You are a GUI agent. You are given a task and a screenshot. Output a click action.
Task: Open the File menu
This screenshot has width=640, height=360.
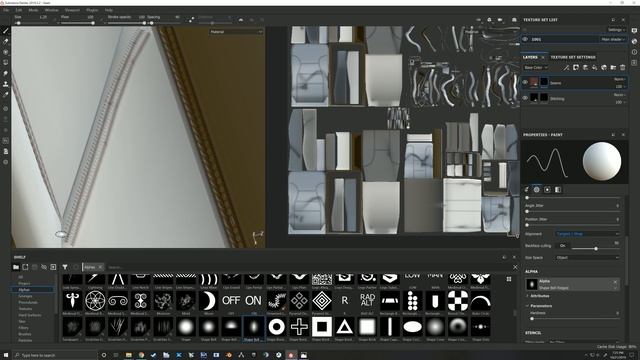6,10
